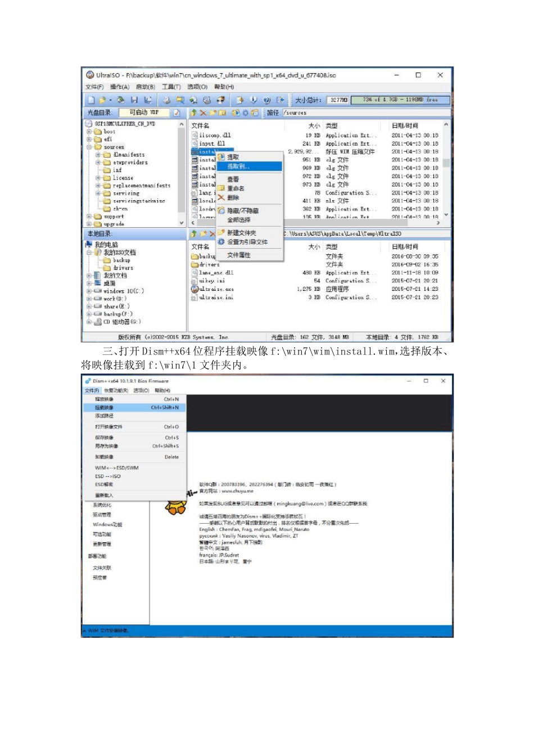The height and width of the screenshot is (756, 534).
Task: Click the info (i) icon in UltraISO toolbar
Action: [x=254, y=100]
